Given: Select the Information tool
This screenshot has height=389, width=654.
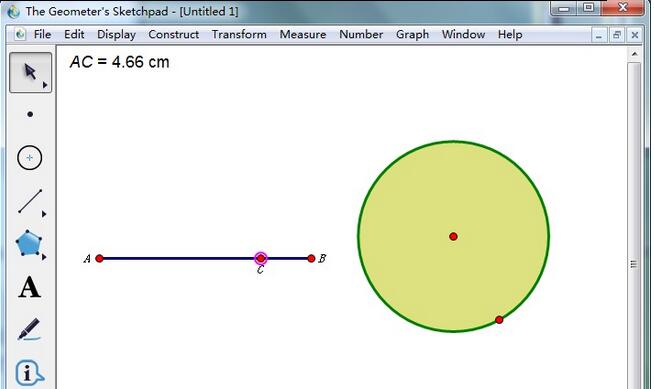Looking at the screenshot, I should (x=29, y=372).
